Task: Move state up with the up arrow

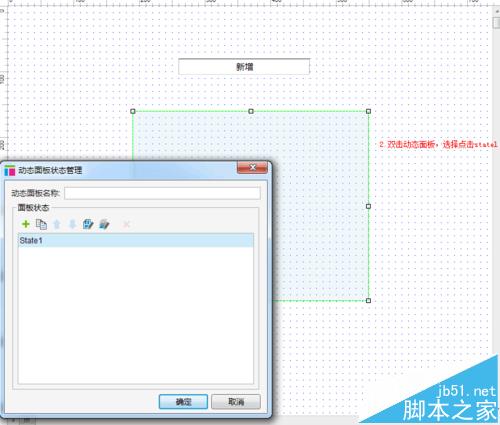Action: tap(57, 224)
